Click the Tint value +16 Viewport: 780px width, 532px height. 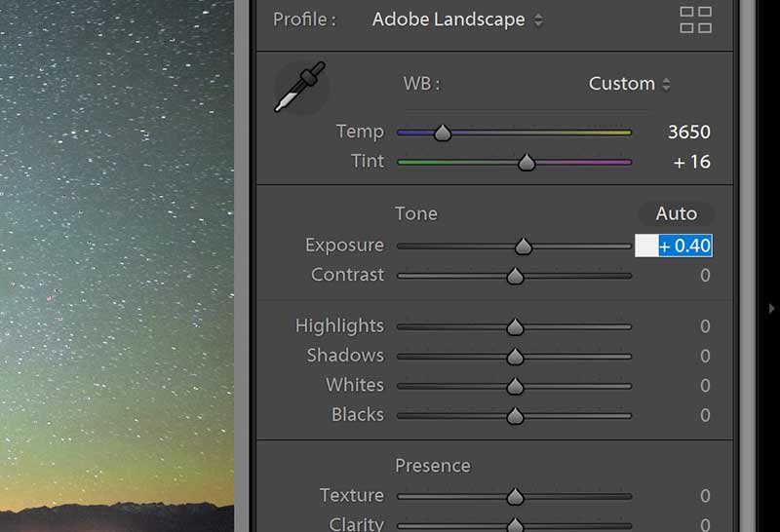[x=691, y=162]
